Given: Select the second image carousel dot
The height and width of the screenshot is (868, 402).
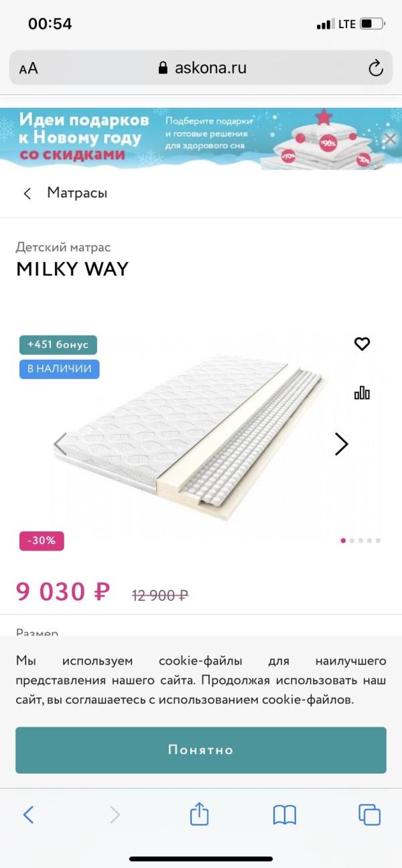Looking at the screenshot, I should coord(352,540).
